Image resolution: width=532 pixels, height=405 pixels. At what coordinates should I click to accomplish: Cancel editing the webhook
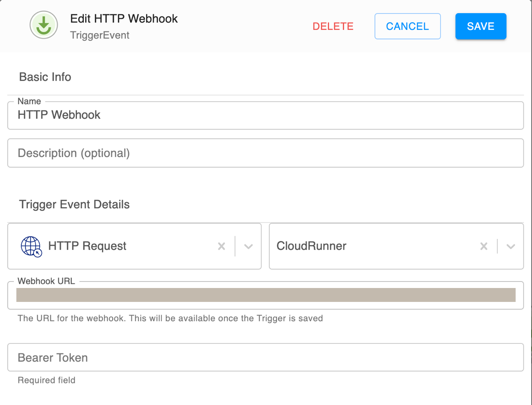pos(407,26)
